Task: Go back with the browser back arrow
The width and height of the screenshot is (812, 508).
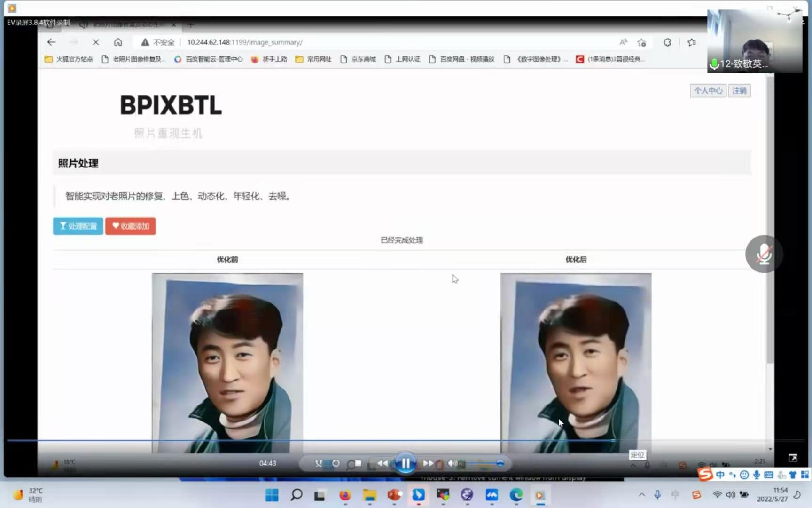Action: click(52, 42)
